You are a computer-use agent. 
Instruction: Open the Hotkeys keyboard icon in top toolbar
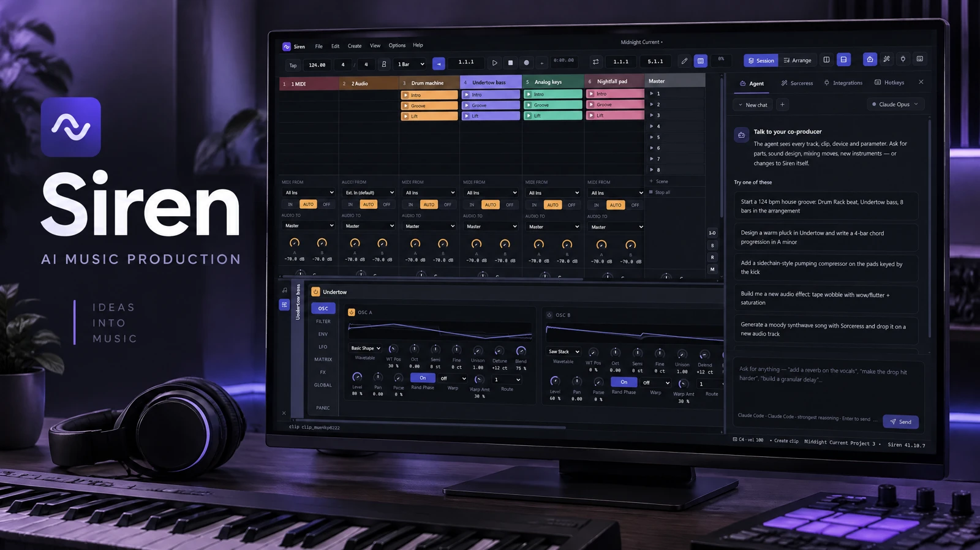coord(919,59)
